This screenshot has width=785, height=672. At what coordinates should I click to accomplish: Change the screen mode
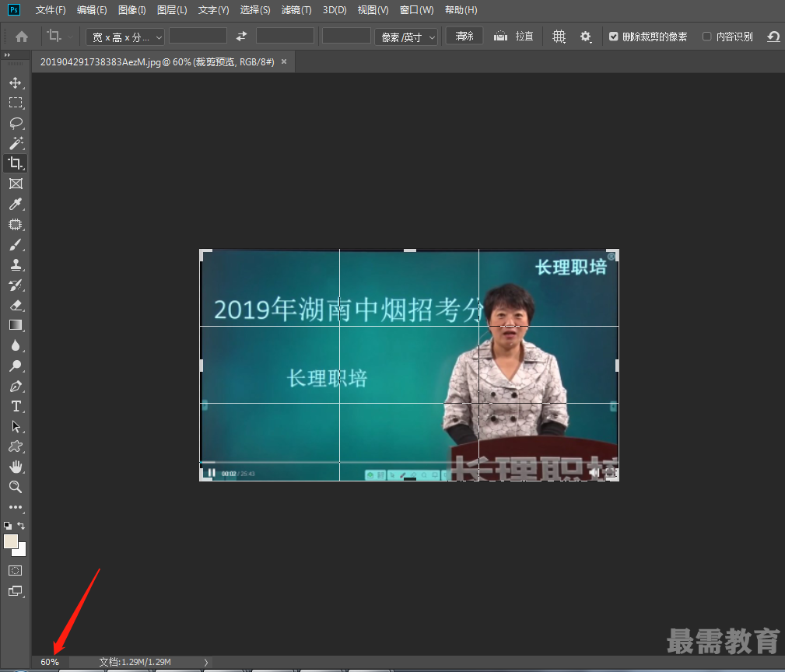(x=16, y=591)
